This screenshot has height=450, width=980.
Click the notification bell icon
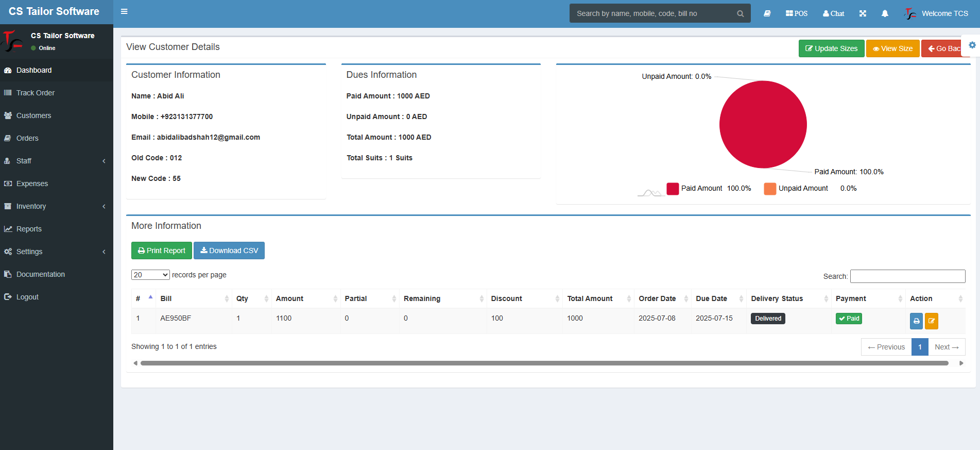click(885, 13)
